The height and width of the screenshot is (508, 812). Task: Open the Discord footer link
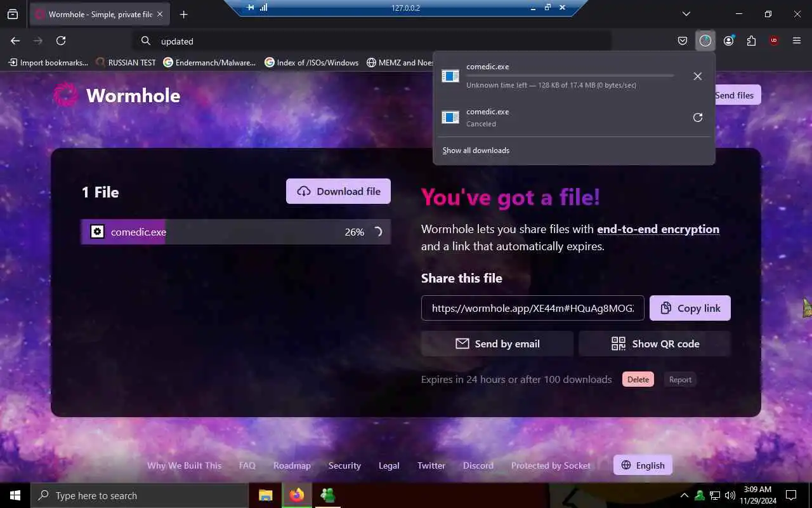pos(478,465)
